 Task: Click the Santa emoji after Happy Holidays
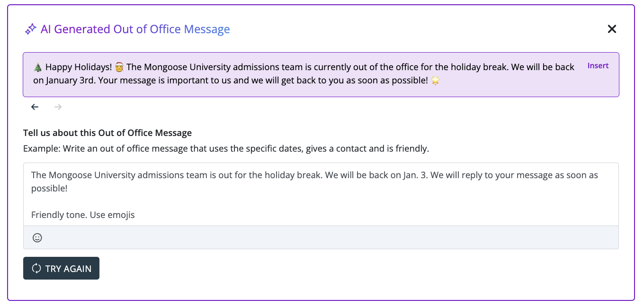coord(119,67)
